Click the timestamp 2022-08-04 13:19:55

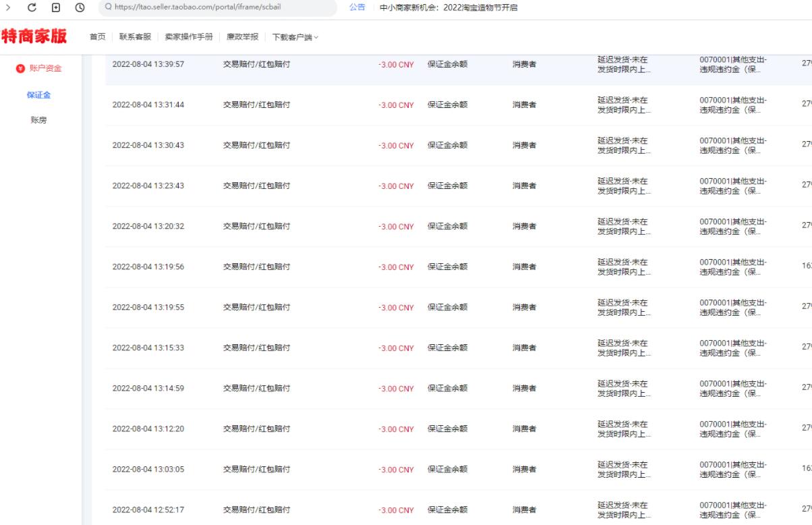(x=148, y=307)
